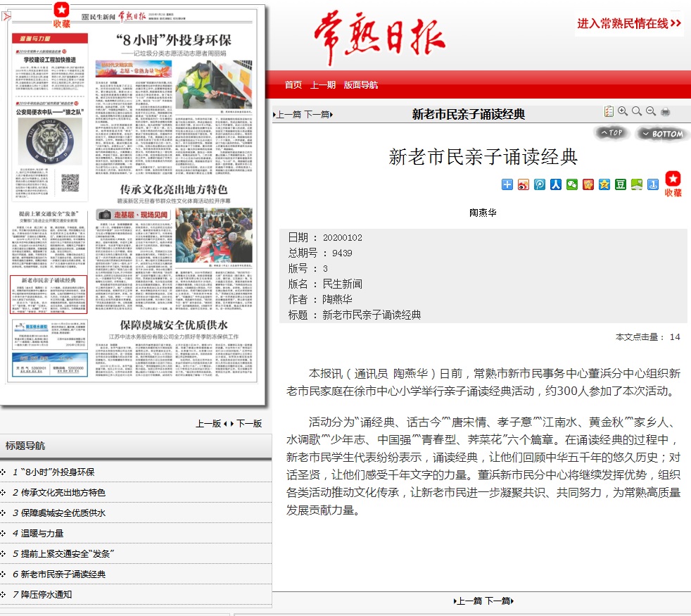Click the red 收藏 favorite icon beside share icons
This screenshot has height=616, width=691.
coord(673,184)
